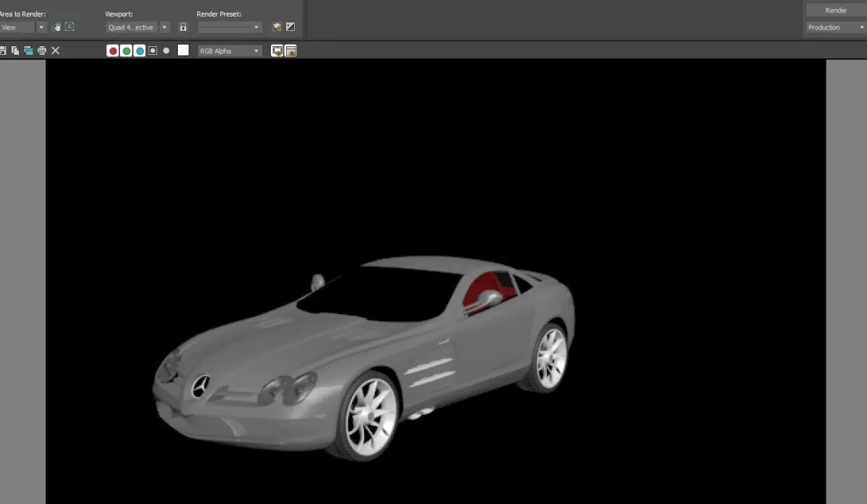Toggle monochrome display circle
This screenshot has width=867, height=504.
click(166, 51)
